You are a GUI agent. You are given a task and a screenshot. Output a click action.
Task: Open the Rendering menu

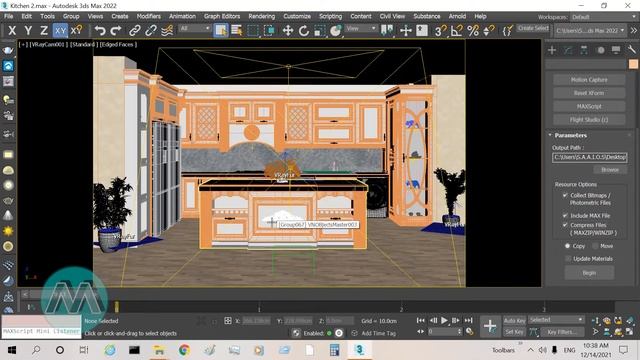click(262, 16)
